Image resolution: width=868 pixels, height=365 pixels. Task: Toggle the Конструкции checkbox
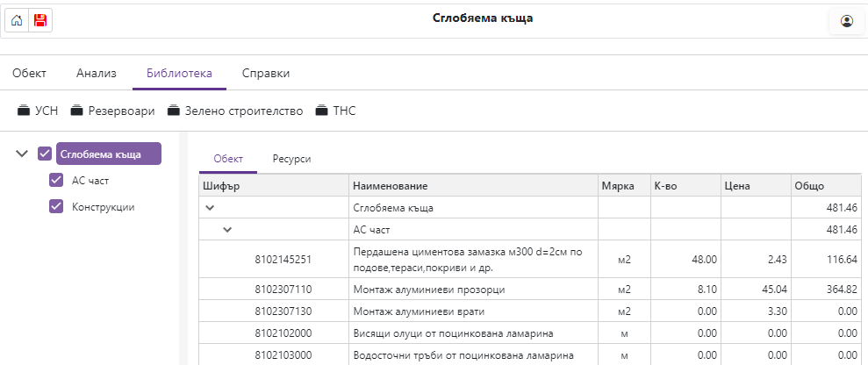click(x=57, y=207)
